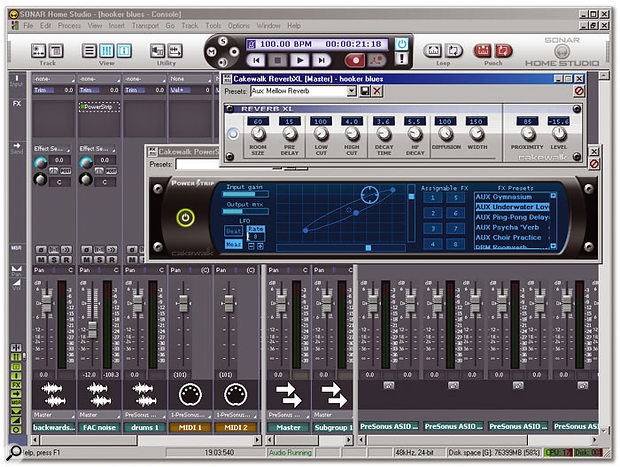
Task: Adjust the ROOM SIZE knob
Action: (x=258, y=134)
